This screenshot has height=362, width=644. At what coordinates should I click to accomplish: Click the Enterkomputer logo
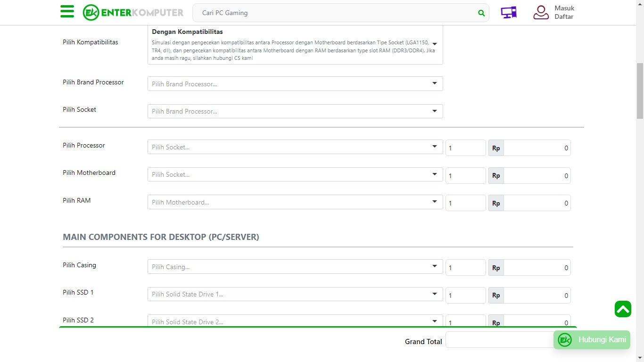click(x=133, y=13)
